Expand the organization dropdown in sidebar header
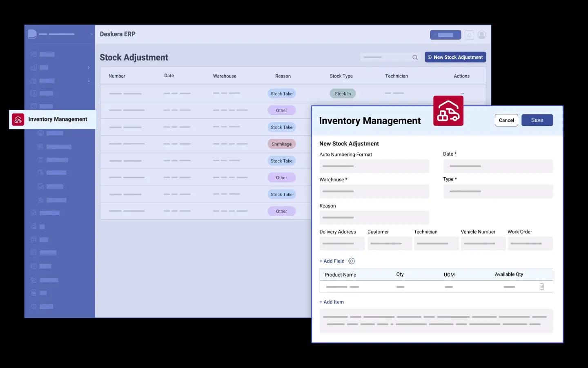Screen dimensions: 588x368 click(91, 34)
